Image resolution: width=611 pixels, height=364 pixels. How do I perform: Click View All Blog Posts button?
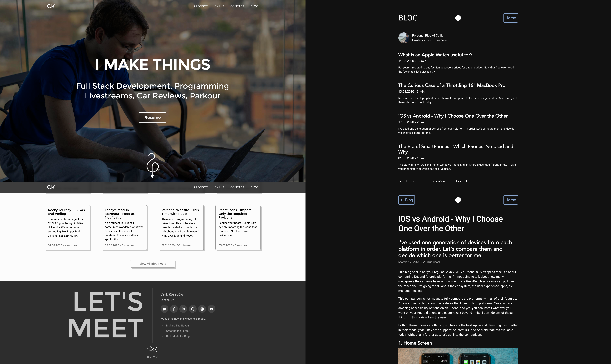[x=153, y=264]
